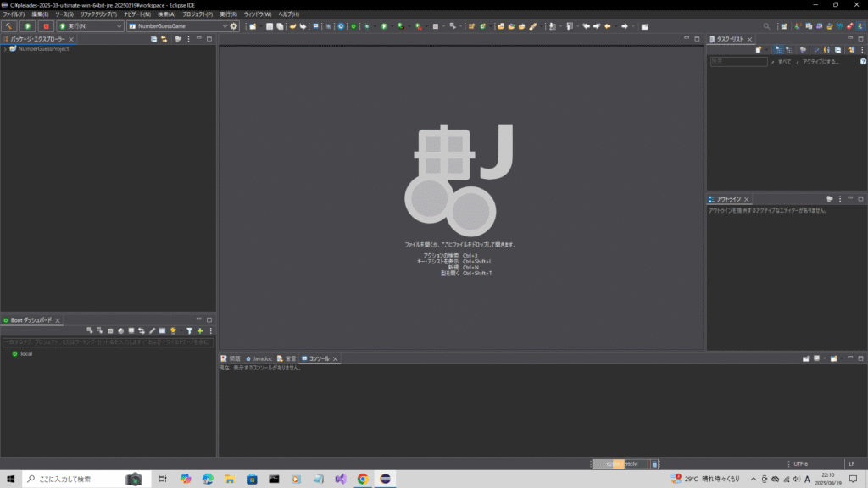The image size is (868, 488).
Task: Click the lightbulb icon in Boot Dashboard
Action: pos(173,331)
